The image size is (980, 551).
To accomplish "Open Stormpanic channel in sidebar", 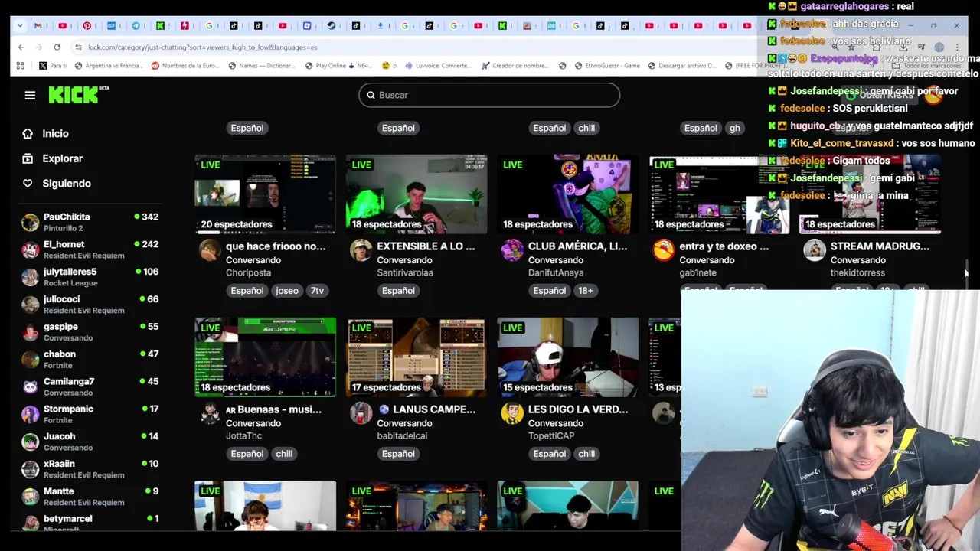I will coord(90,414).
